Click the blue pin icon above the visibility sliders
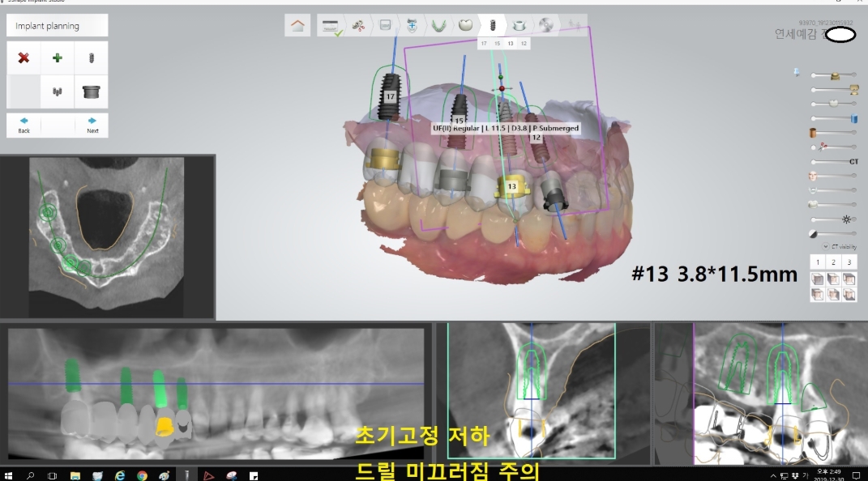The image size is (868, 481). (x=797, y=72)
